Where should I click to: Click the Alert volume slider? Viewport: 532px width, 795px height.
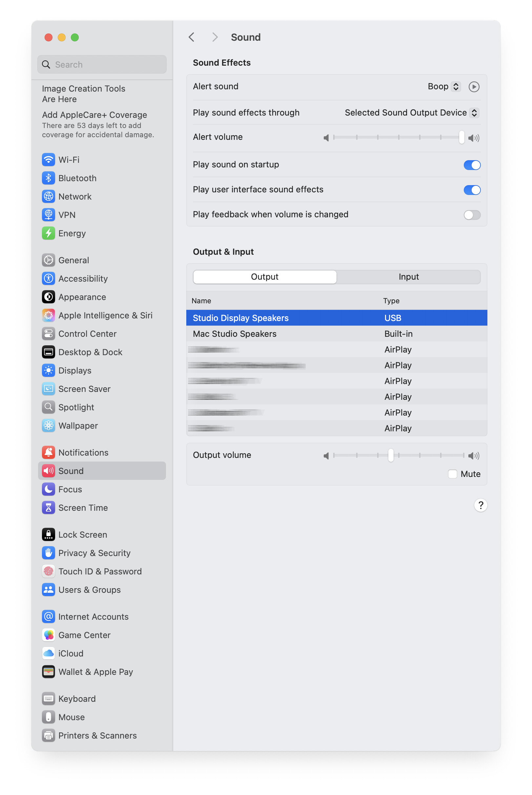tap(398, 137)
